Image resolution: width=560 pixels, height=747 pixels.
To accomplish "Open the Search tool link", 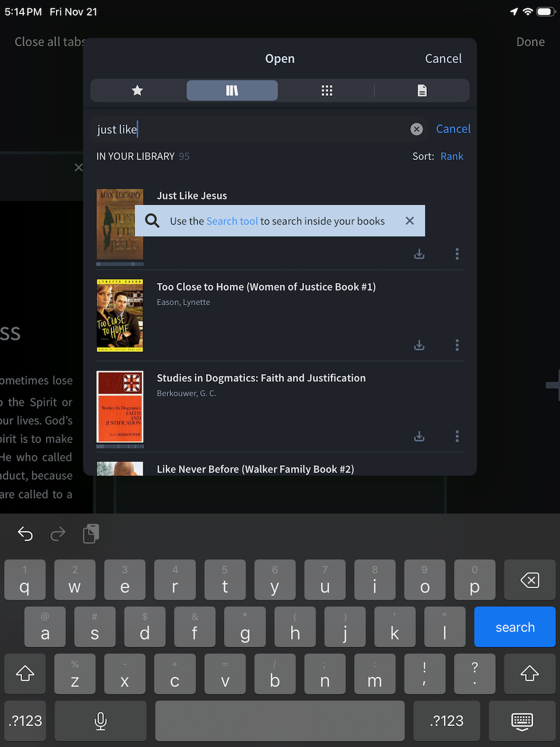I will tap(232, 221).
